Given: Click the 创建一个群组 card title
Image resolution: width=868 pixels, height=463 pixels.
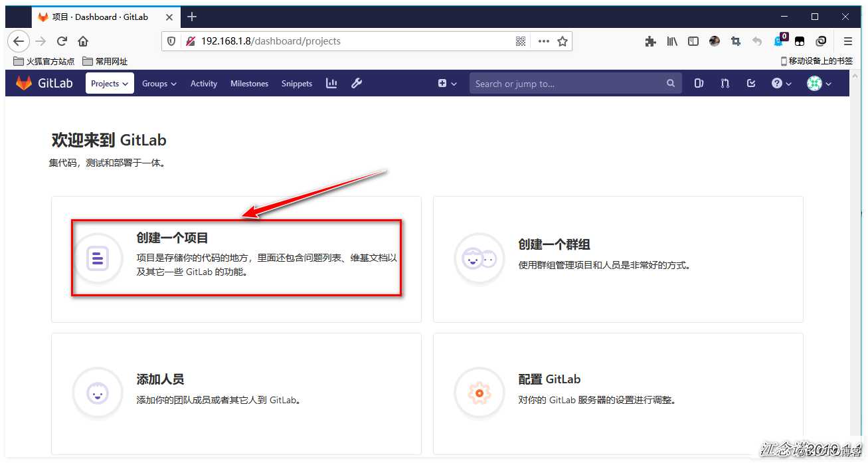Looking at the screenshot, I should 555,244.
